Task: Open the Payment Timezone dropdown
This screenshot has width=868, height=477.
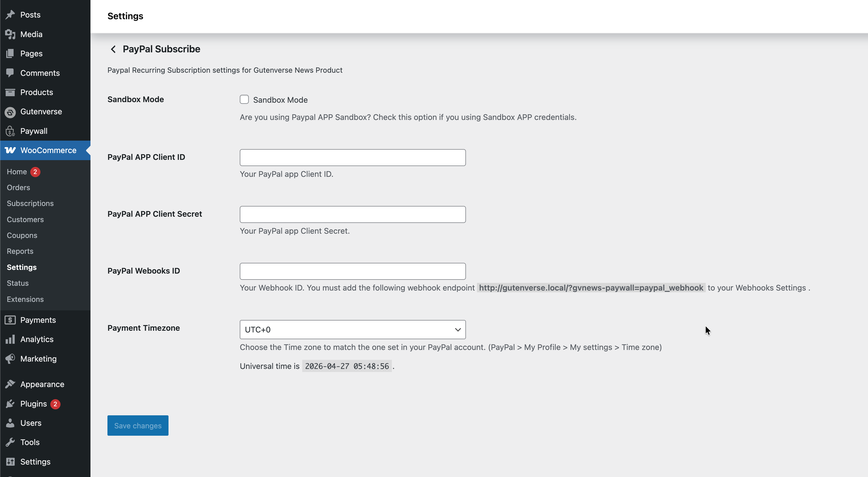Action: pos(353,329)
